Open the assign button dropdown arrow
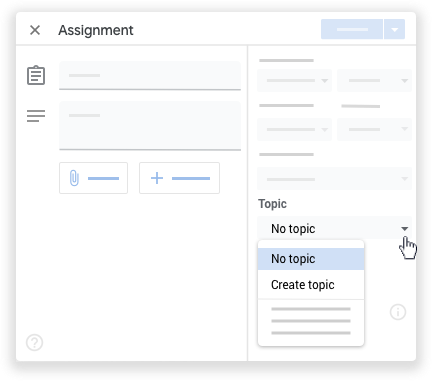The image size is (432, 381). click(x=395, y=29)
